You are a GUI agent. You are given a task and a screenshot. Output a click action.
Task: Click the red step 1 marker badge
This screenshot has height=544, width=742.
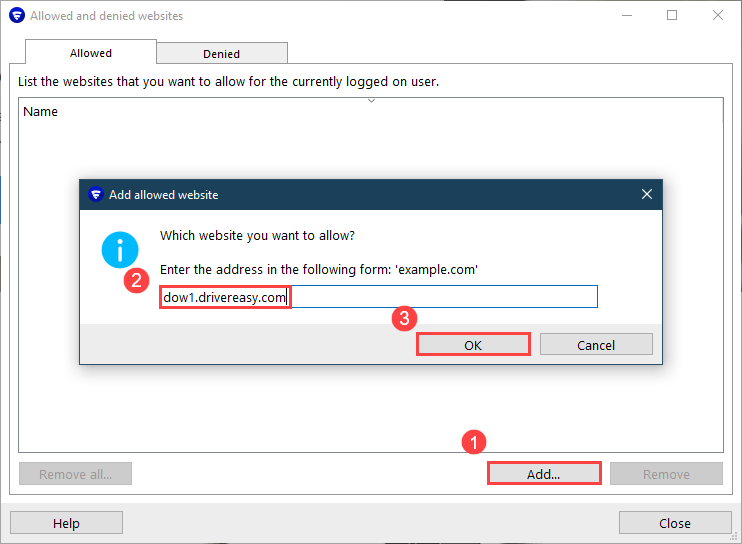(x=475, y=441)
